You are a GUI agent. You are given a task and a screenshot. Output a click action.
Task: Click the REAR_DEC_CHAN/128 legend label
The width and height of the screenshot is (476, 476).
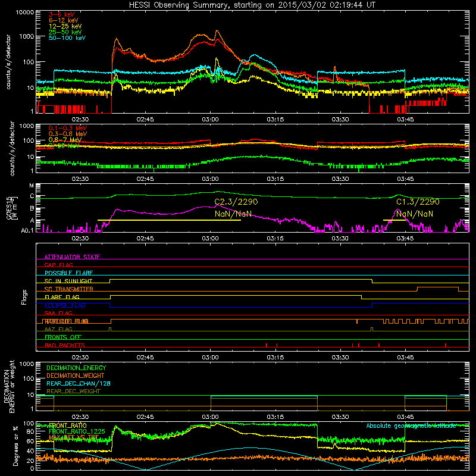click(79, 384)
